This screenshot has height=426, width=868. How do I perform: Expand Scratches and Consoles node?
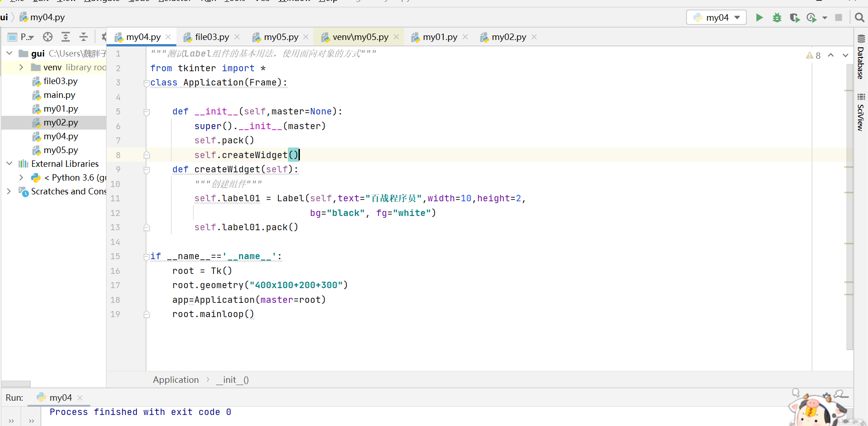tap(9, 191)
